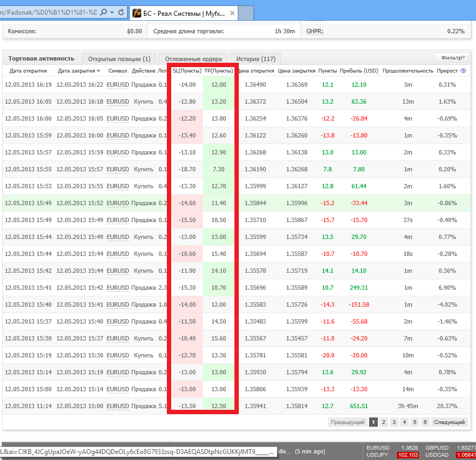Select the Комиссия $0.00 value

[135, 31]
